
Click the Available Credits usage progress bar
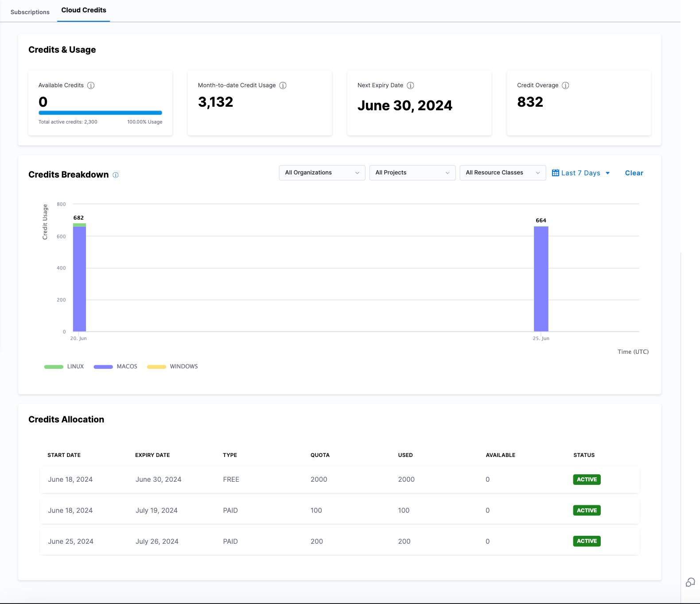click(x=100, y=113)
